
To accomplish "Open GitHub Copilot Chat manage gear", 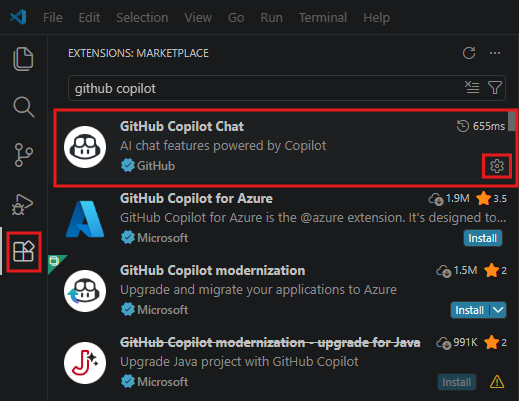I will pos(497,166).
